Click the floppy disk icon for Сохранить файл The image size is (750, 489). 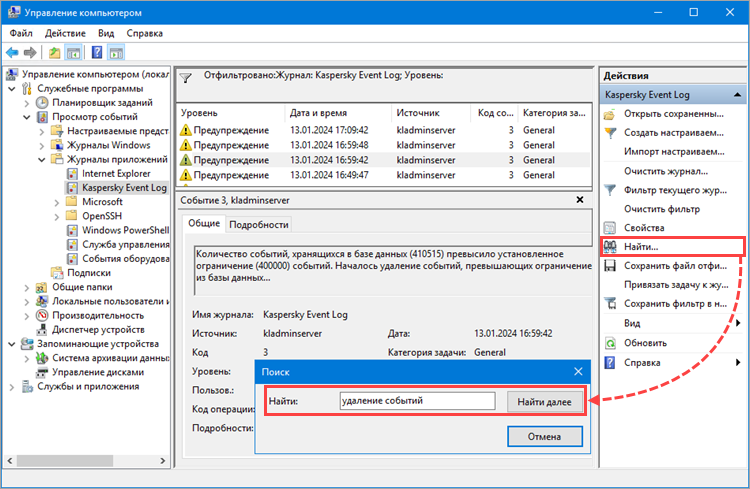click(610, 266)
